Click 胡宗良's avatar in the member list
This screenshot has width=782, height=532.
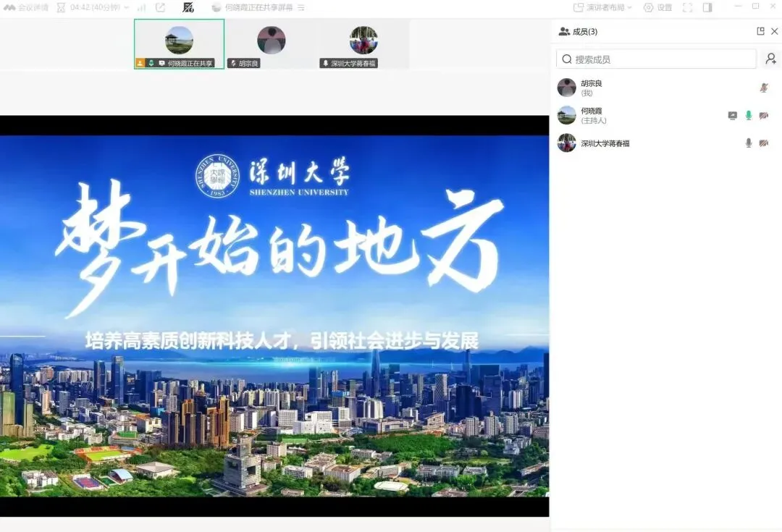(x=566, y=88)
